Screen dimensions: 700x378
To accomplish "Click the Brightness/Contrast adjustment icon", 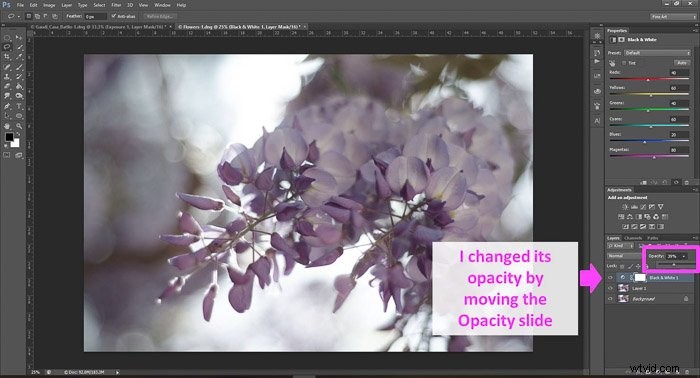I will point(625,207).
